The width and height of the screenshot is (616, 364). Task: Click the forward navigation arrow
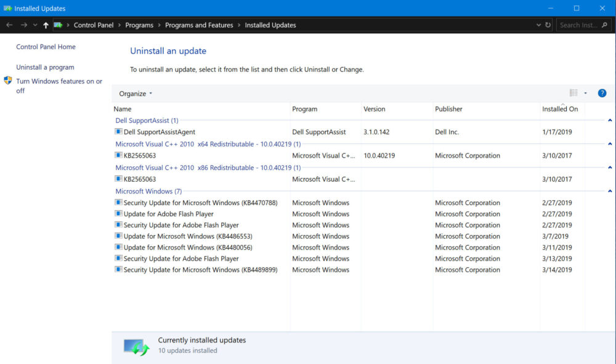click(x=23, y=25)
